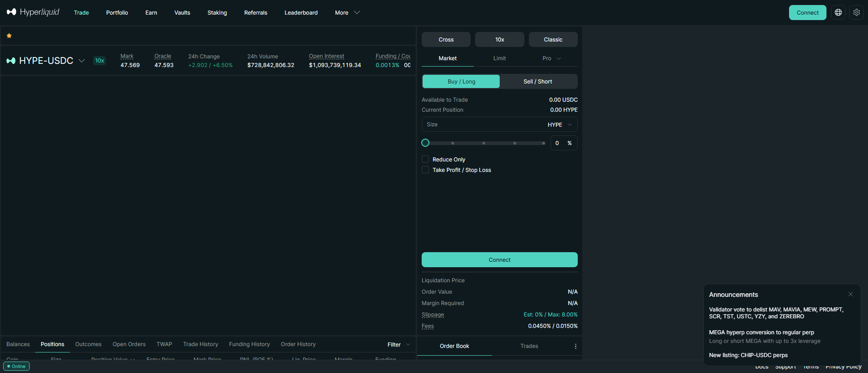Viewport: 868px width, 373px height.
Task: Click the Hyperliquid logo
Action: click(x=33, y=12)
